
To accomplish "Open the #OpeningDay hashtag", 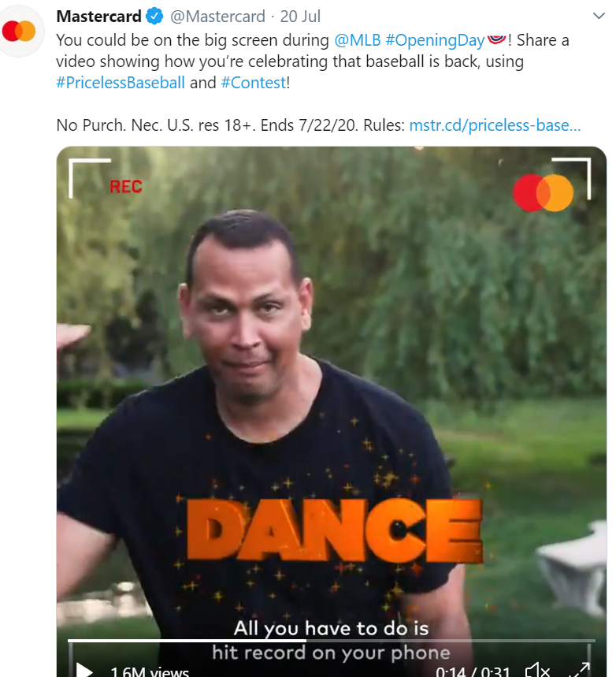I will pyautogui.click(x=435, y=40).
